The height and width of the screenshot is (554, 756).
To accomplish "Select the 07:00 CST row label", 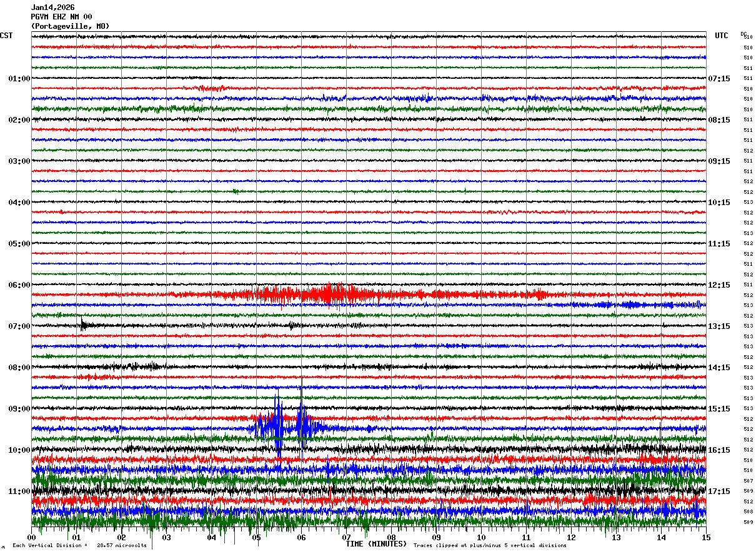I will [19, 326].
